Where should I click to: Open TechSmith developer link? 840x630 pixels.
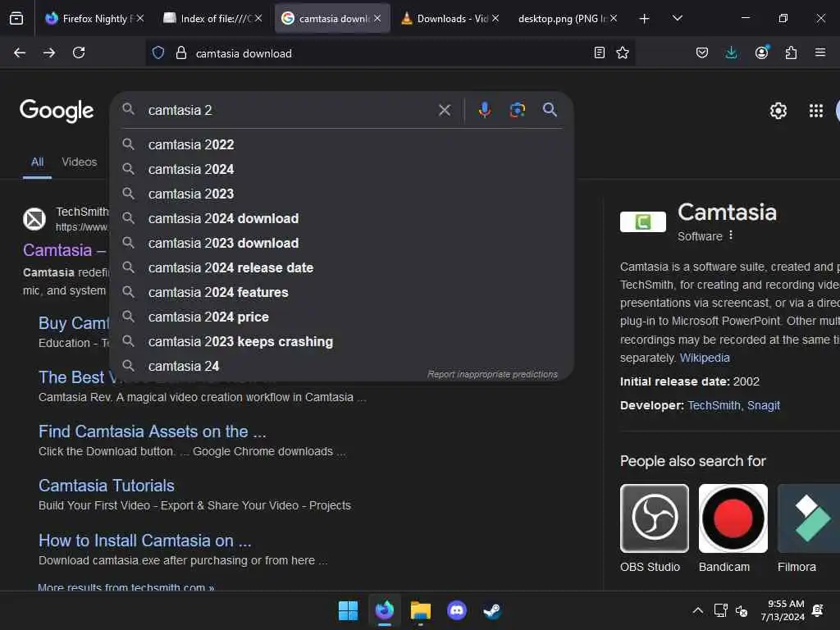(x=714, y=405)
